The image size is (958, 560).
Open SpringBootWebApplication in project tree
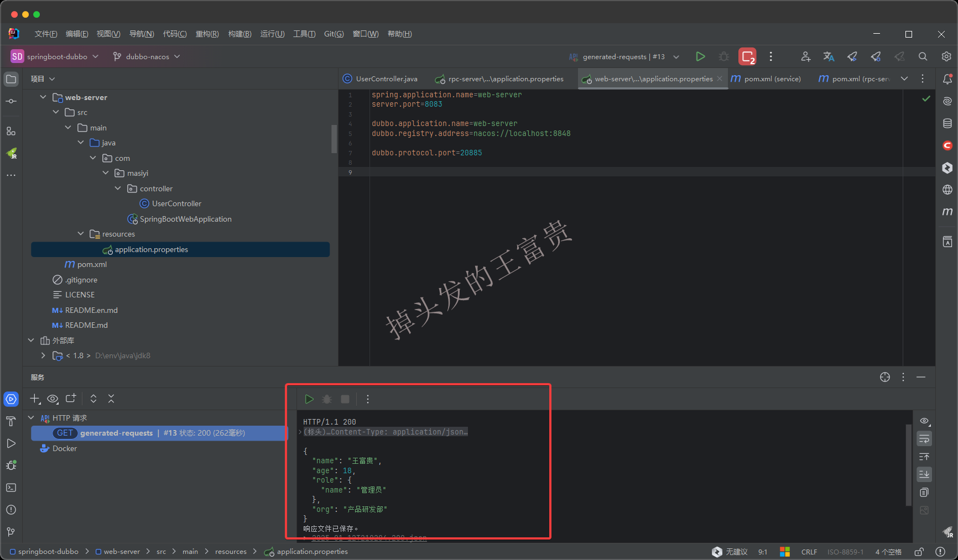[x=180, y=219]
